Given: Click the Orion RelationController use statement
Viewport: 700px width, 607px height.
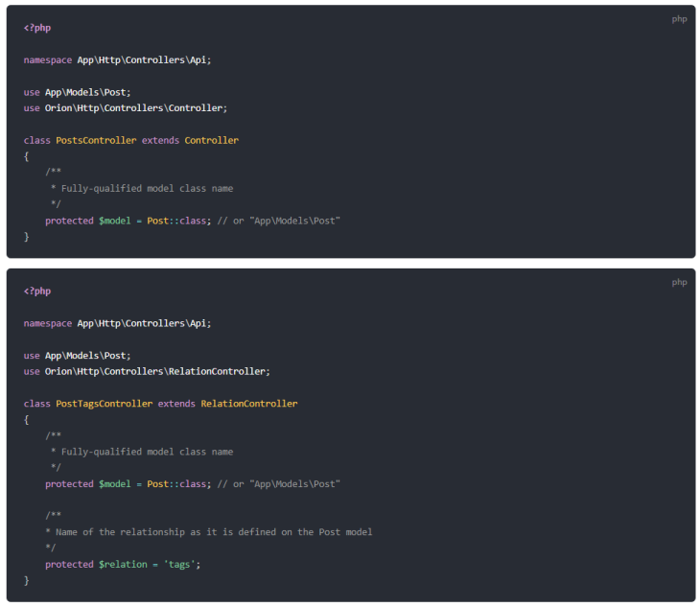Looking at the screenshot, I should (x=157, y=371).
